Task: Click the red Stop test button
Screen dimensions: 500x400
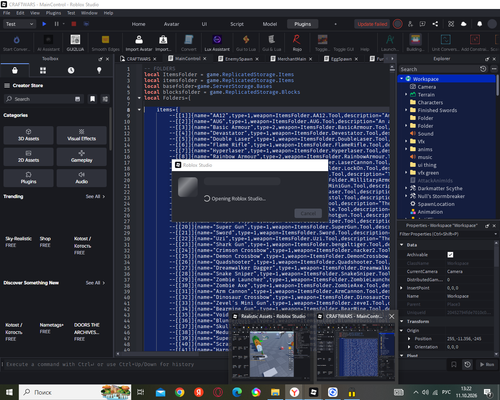Action: pos(74,24)
